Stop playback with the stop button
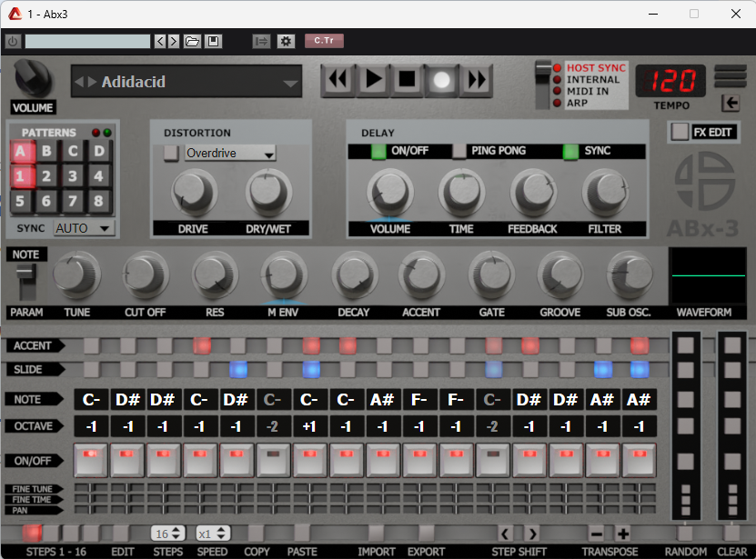756x559 pixels. tap(407, 79)
